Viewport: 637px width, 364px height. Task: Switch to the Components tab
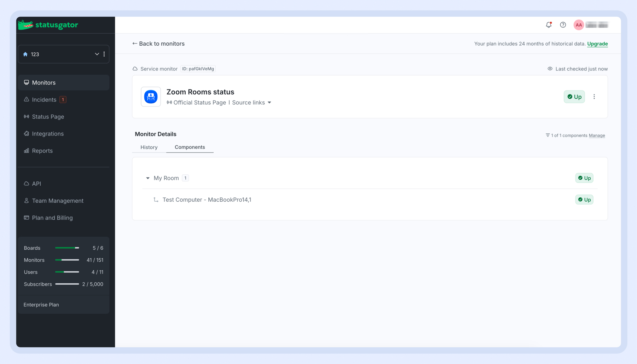click(190, 147)
